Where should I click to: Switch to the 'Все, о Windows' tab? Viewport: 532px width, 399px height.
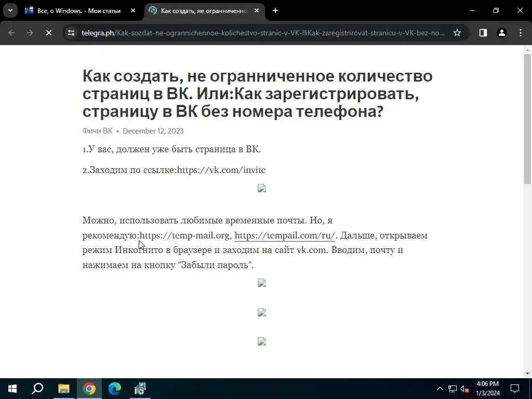pyautogui.click(x=80, y=11)
